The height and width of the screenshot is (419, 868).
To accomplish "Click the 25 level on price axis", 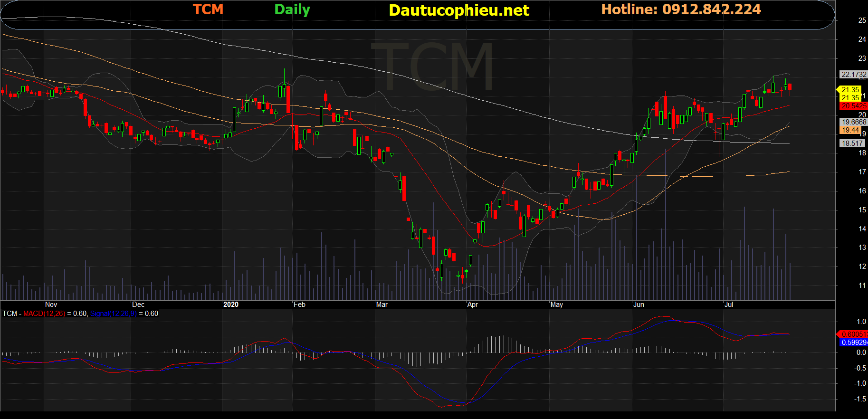I will coord(862,20).
